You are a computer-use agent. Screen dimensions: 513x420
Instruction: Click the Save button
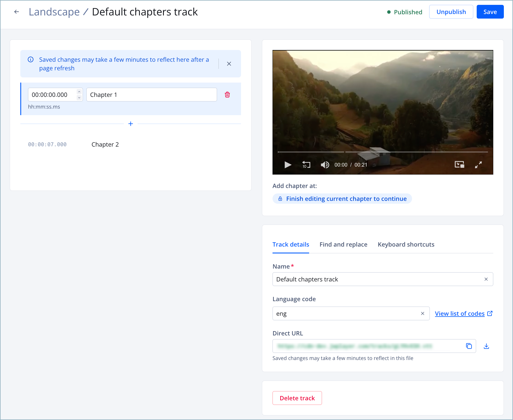[x=490, y=12]
